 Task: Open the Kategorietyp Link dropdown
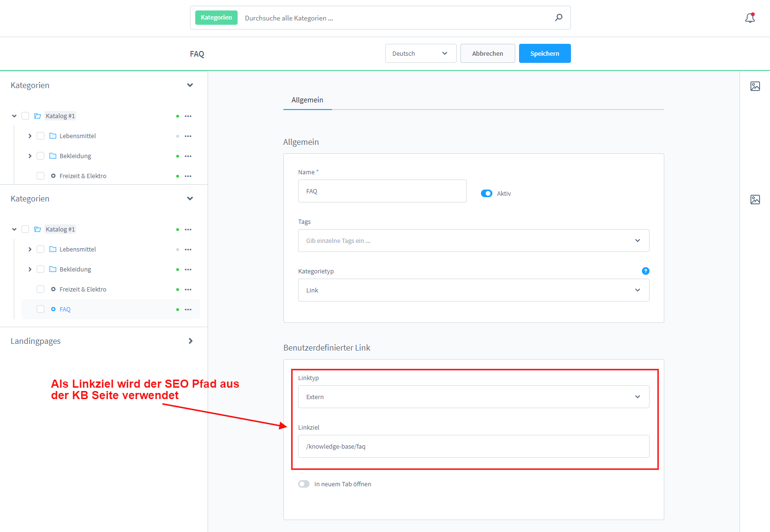pos(474,290)
